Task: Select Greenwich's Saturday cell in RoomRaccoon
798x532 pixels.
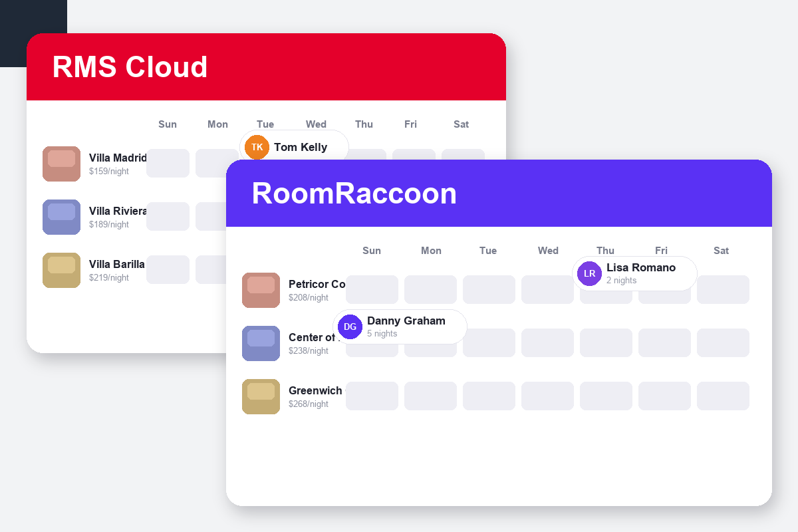Action: point(723,396)
